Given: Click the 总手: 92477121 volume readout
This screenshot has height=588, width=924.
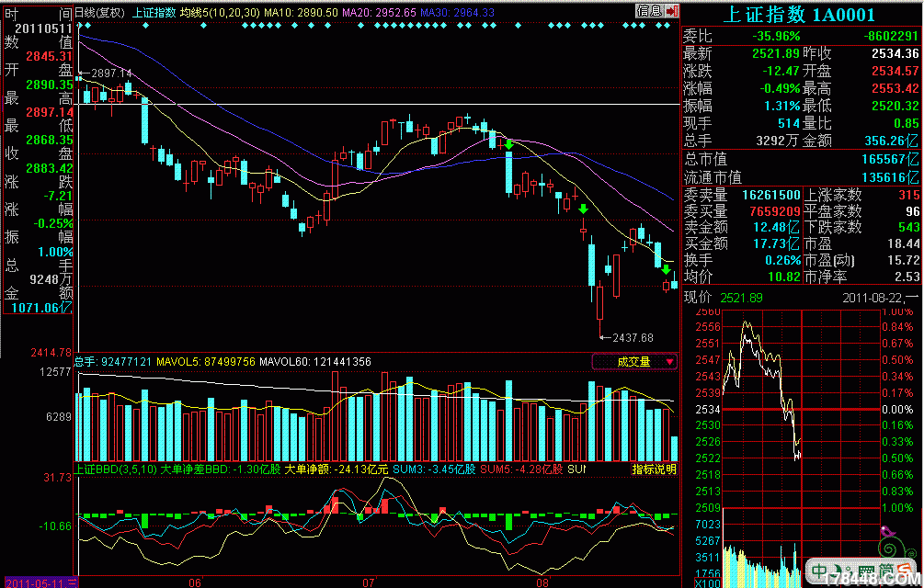Looking at the screenshot, I should (114, 362).
